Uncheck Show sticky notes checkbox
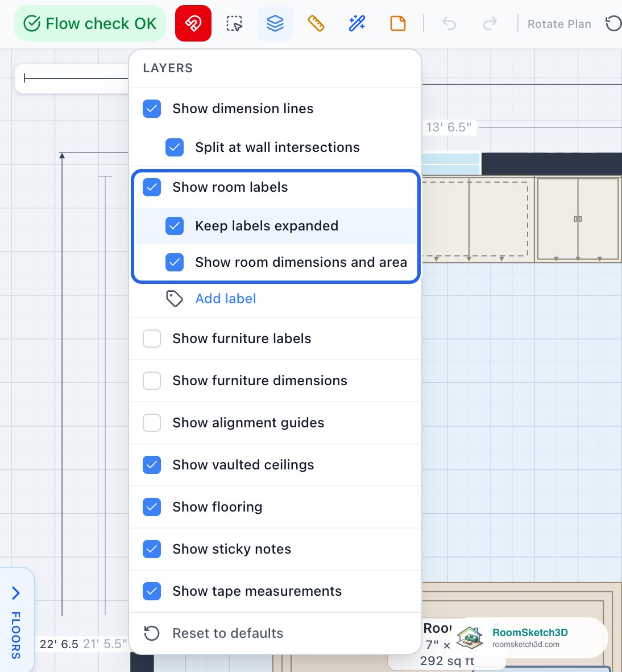 point(152,549)
